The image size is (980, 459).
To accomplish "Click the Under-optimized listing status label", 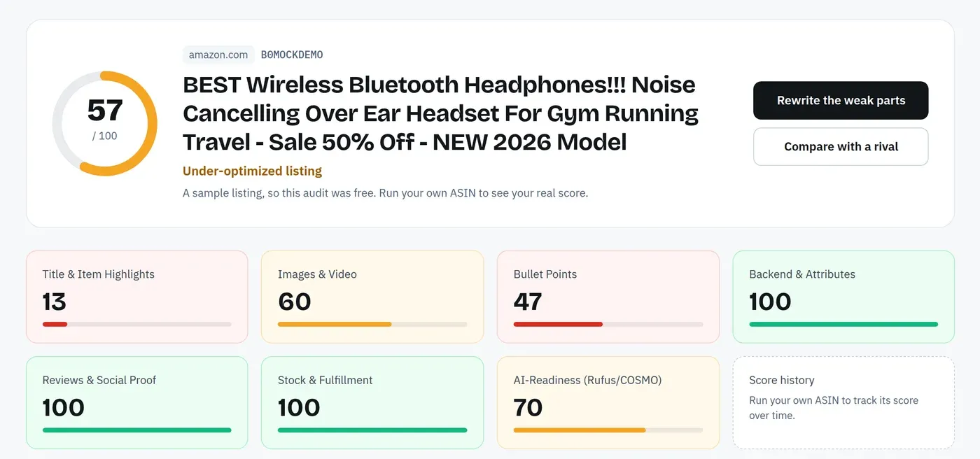I will [x=252, y=171].
